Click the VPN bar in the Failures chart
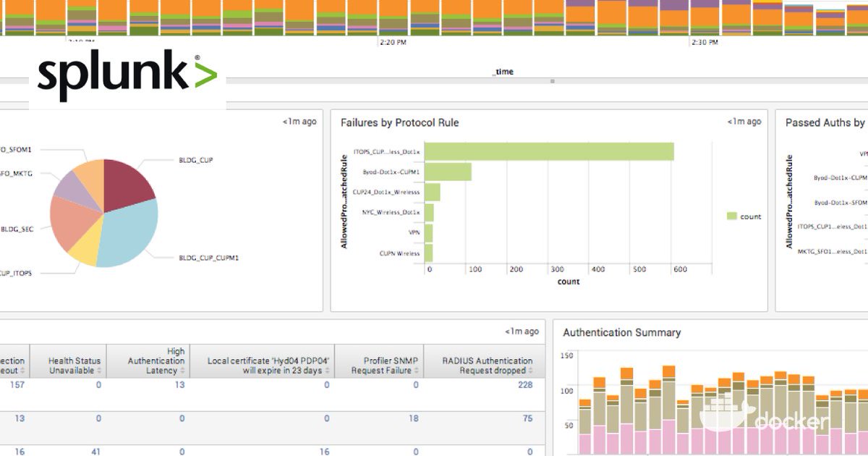Image resolution: width=868 pixels, height=456 pixels. (x=428, y=232)
